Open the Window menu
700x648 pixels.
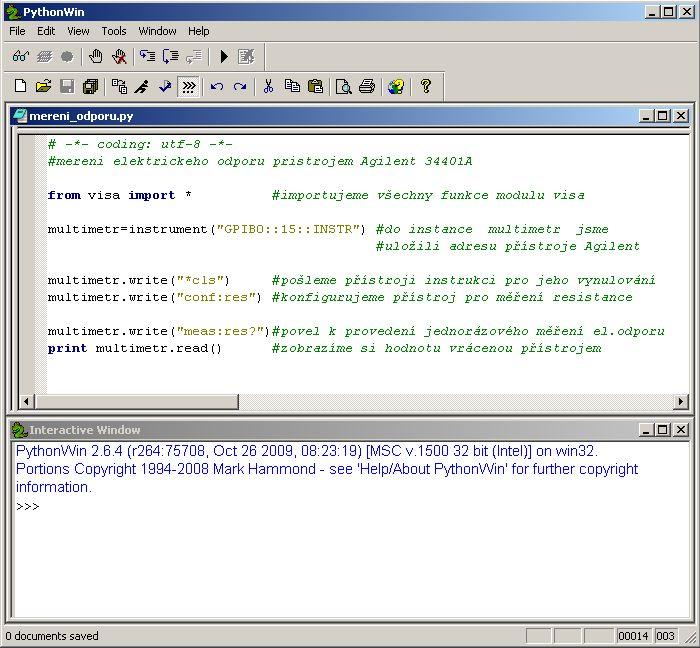(157, 31)
